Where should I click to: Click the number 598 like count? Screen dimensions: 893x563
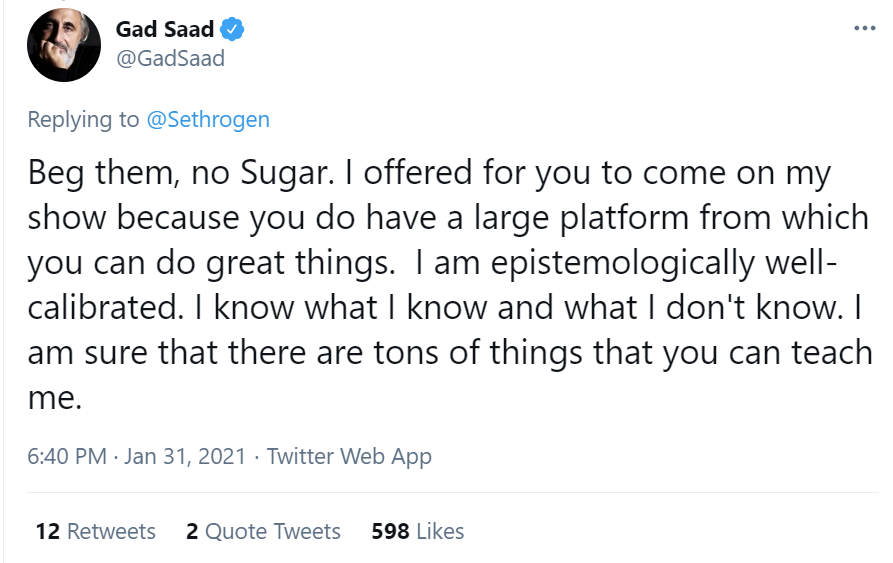[x=390, y=531]
